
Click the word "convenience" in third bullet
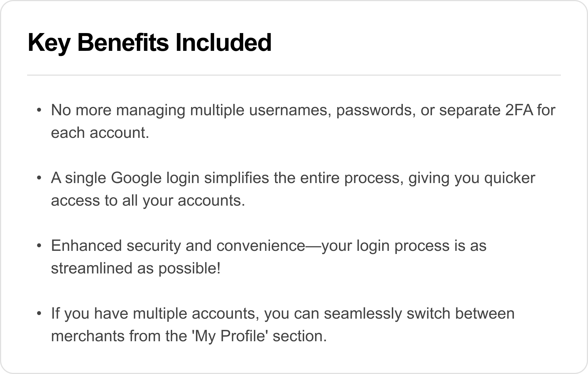[261, 245]
